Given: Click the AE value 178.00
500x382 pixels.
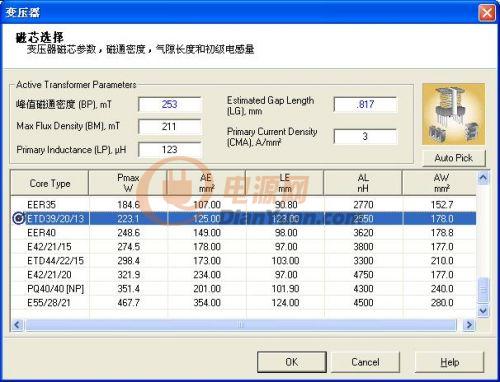Looking at the screenshot, I should point(207,247).
